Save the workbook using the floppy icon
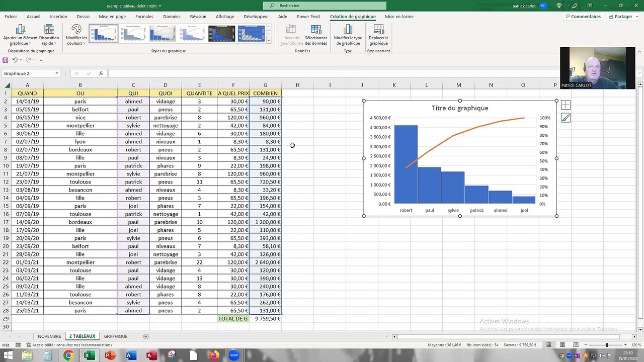Viewport: 644px width, 362px height. (6, 60)
